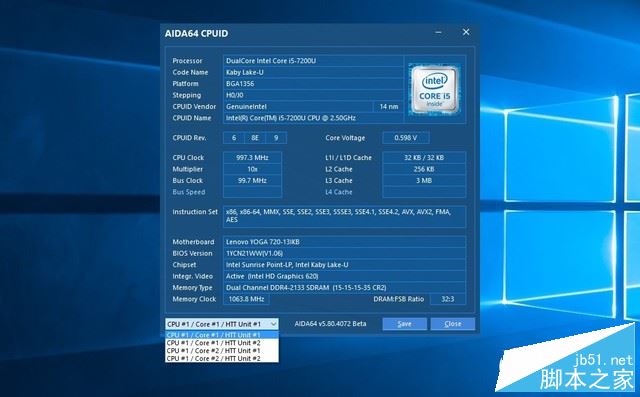Click the Platform value BGA1356
The width and height of the screenshot is (640, 397).
[x=313, y=84]
